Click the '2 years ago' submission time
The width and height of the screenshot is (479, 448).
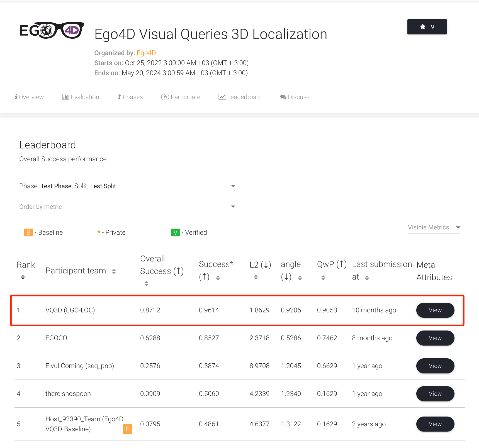click(369, 424)
